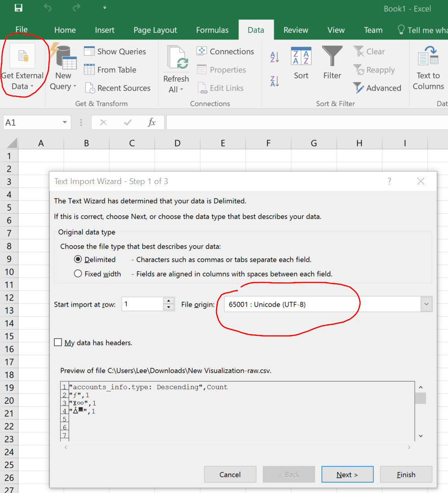Switch to the Formulas tab
This screenshot has height=493, width=448.
click(212, 30)
